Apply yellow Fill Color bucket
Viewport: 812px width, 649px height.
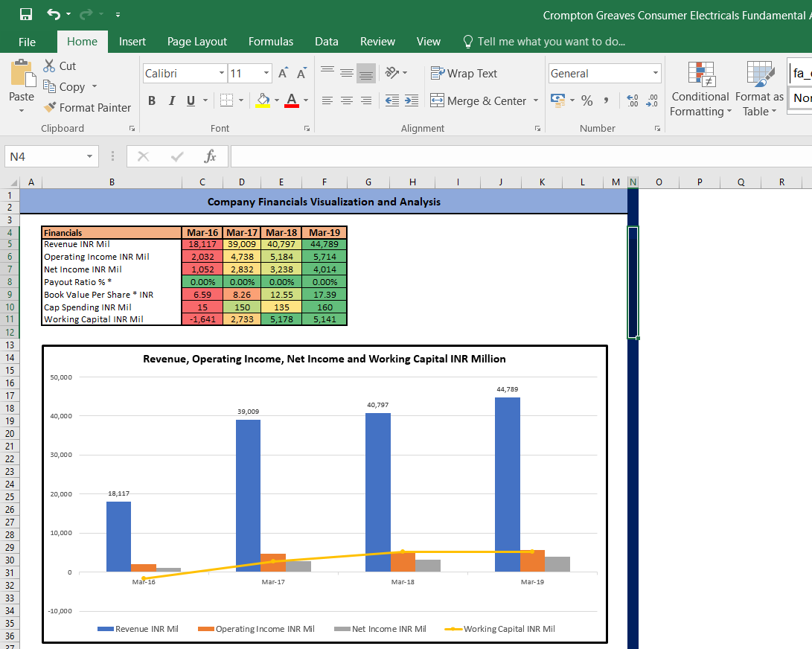(x=263, y=100)
